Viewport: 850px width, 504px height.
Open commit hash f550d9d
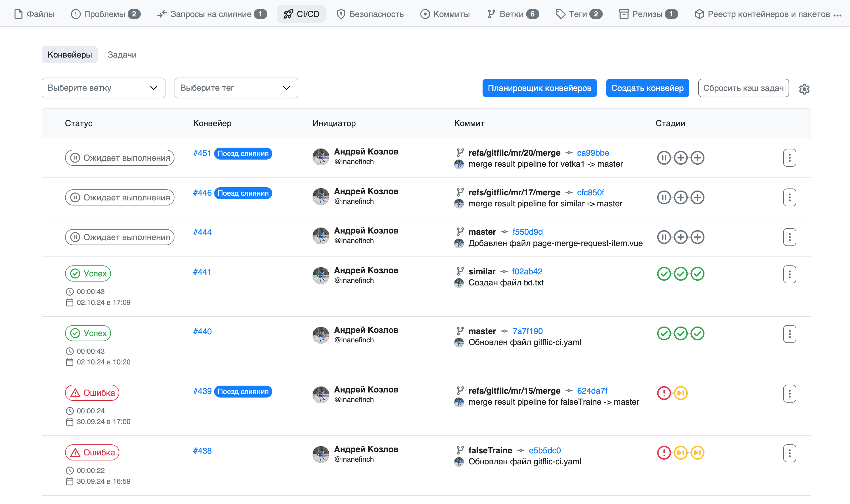(527, 232)
